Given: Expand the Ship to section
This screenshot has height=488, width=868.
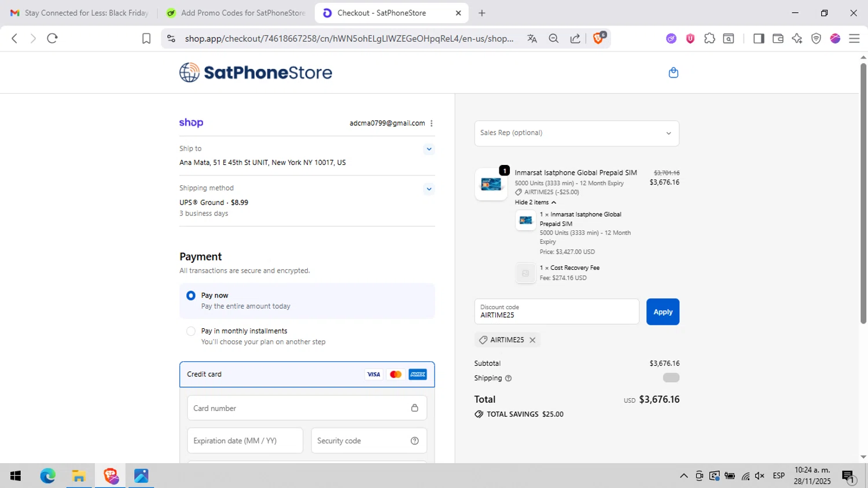Looking at the screenshot, I should point(429,149).
